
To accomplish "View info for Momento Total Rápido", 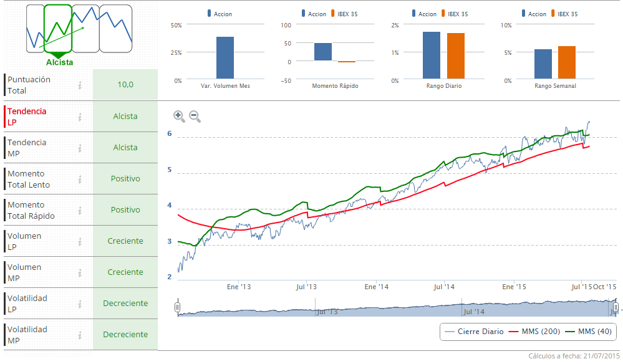I will pos(80,210).
